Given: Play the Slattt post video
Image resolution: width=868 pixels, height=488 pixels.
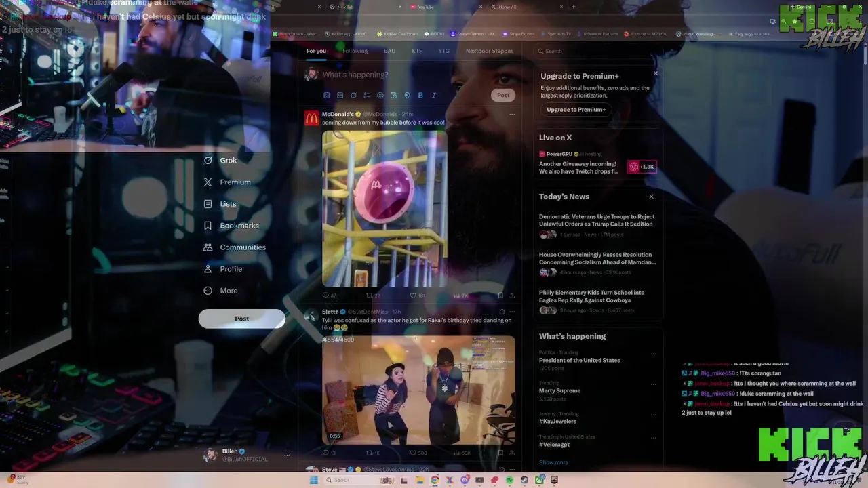Looking at the screenshot, I should coord(418,390).
